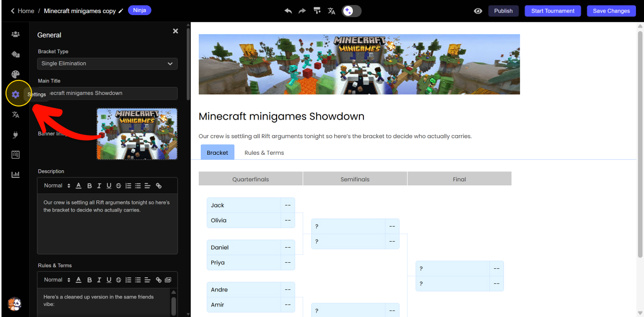This screenshot has width=644, height=317.
Task: Click the Save Changes button
Action: coord(611,11)
